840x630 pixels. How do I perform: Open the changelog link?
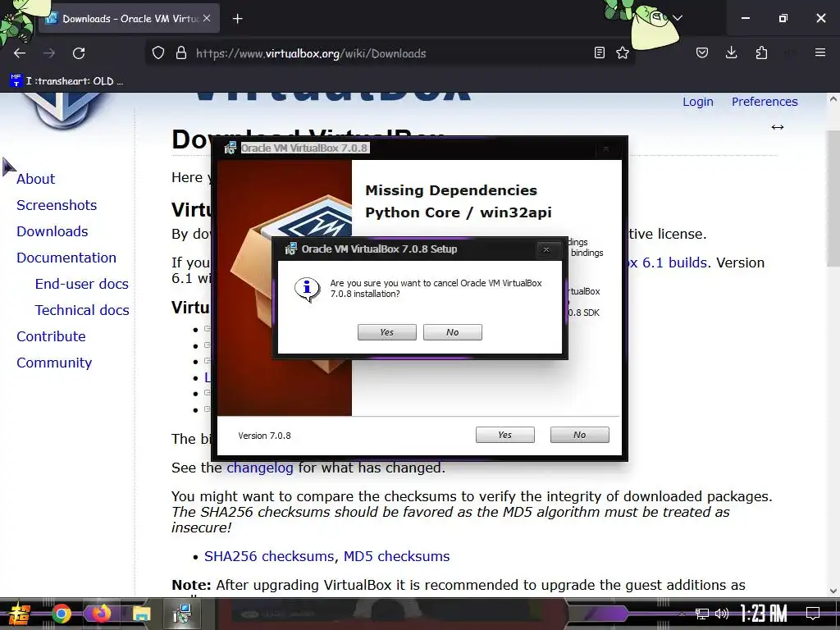[260, 468]
